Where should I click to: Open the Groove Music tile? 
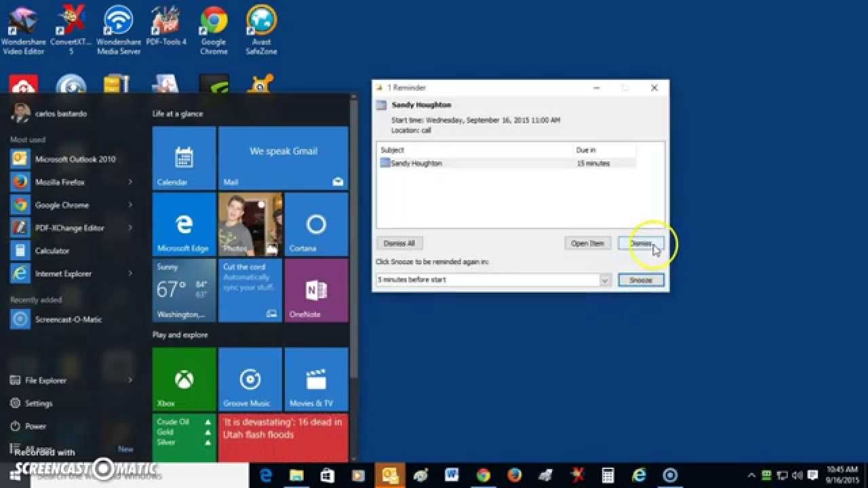250,380
